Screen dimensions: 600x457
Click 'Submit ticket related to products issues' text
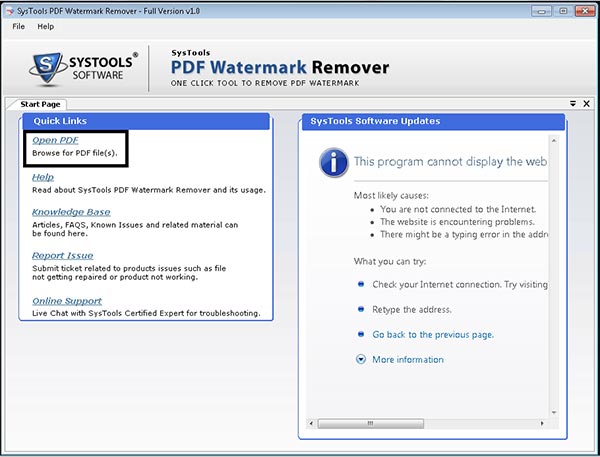129,273
